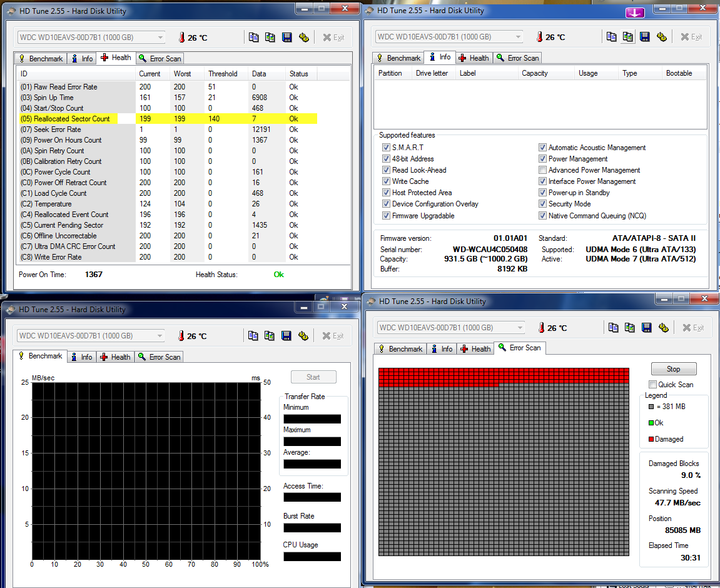The height and width of the screenshot is (588, 720).
Task: Click Status column header in Health table
Action: tap(301, 73)
